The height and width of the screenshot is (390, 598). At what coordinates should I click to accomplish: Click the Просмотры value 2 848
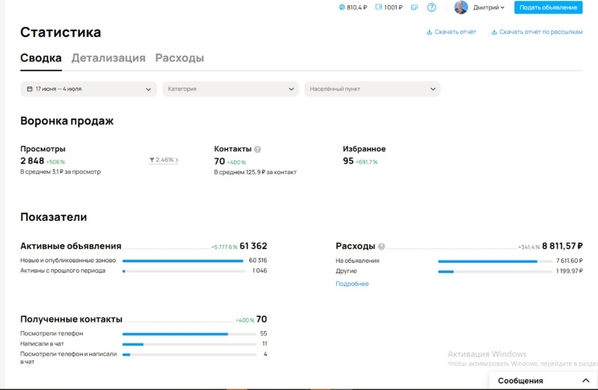tap(32, 161)
